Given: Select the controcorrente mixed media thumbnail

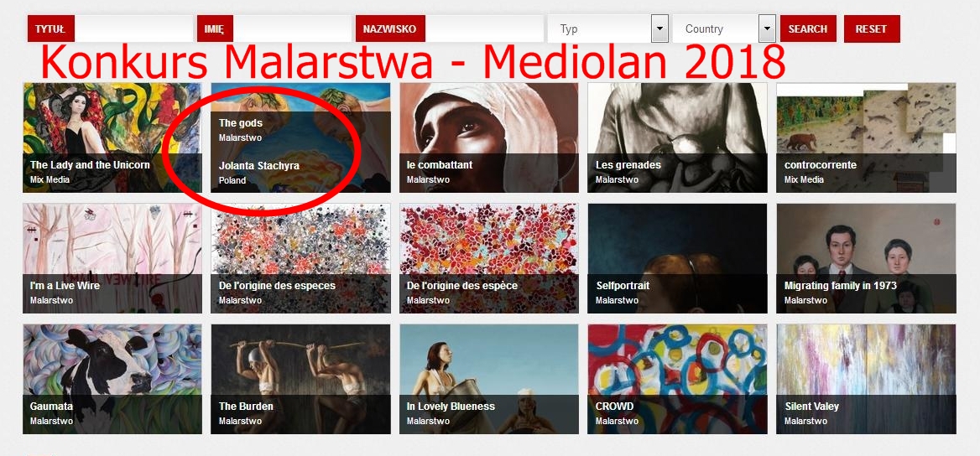Looking at the screenshot, I should pos(866,137).
